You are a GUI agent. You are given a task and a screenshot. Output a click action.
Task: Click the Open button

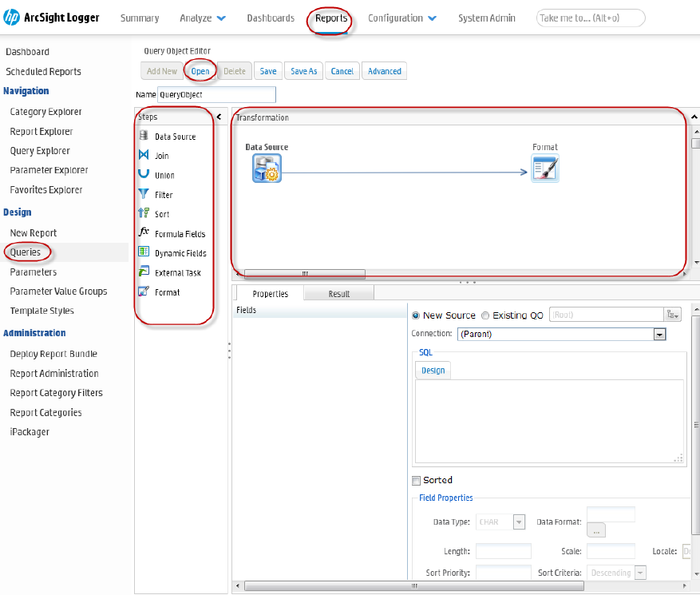200,71
